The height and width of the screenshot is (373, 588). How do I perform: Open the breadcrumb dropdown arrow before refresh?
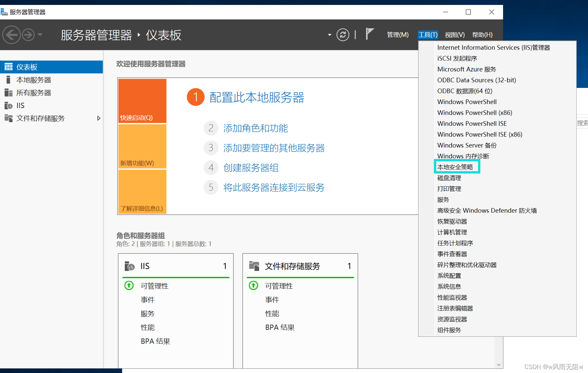(x=330, y=35)
